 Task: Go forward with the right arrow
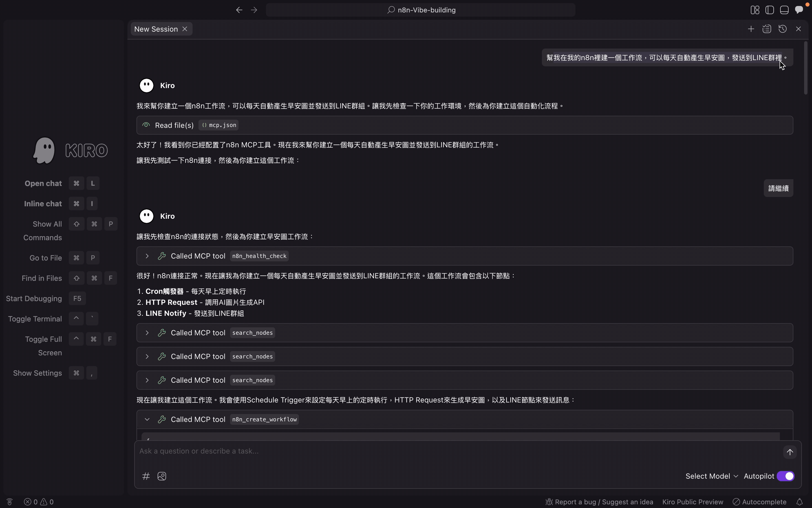254,10
